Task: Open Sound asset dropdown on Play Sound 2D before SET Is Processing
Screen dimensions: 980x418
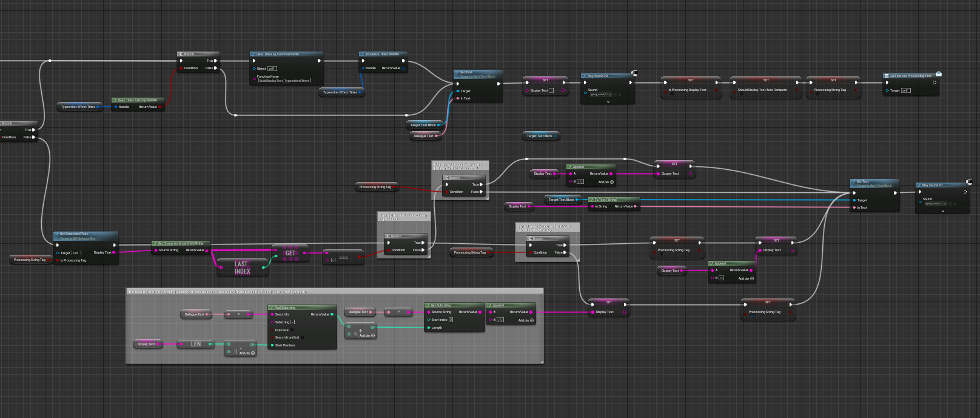Action: coord(600,95)
